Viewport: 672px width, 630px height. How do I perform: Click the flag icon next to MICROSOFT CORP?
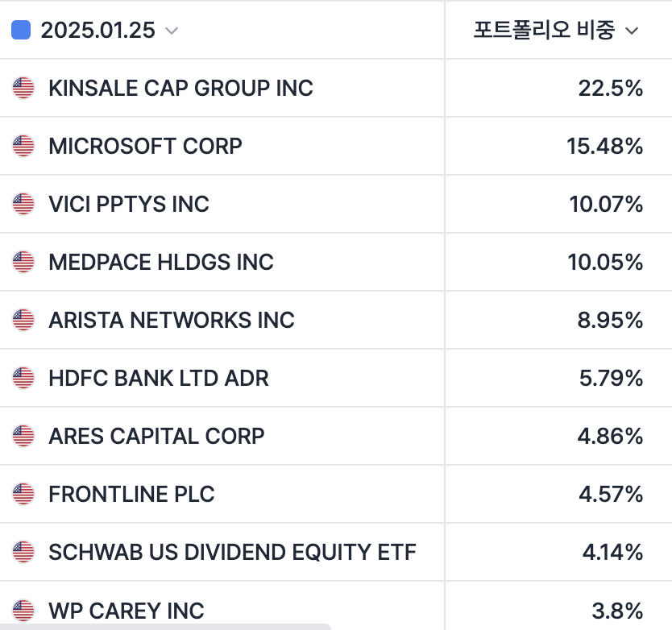point(23,146)
